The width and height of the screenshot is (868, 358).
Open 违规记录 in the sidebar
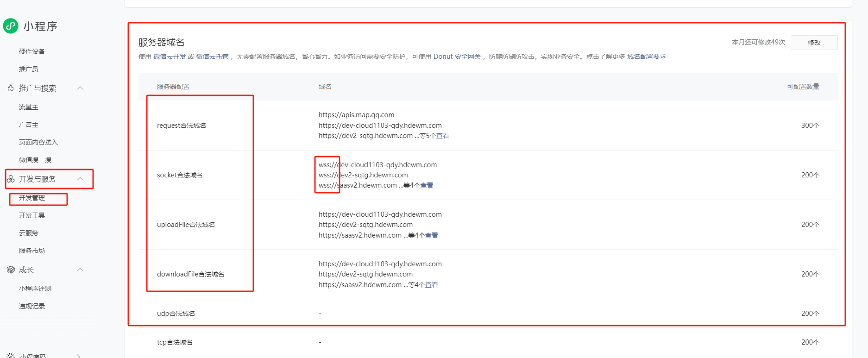(x=32, y=306)
